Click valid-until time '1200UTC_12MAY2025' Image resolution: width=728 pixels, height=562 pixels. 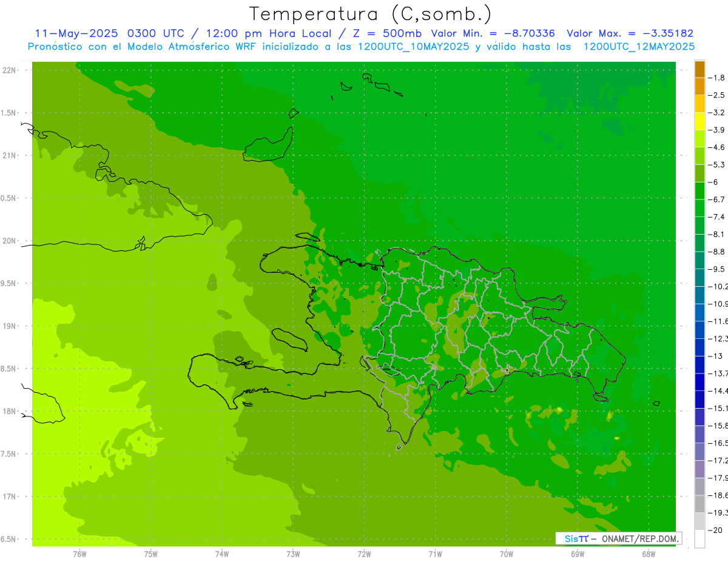(x=639, y=46)
